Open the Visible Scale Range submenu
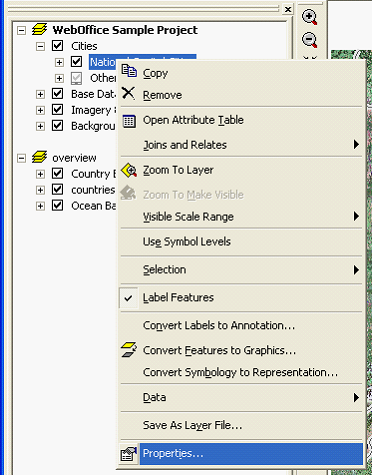This screenshot has height=475, width=372. click(241, 217)
